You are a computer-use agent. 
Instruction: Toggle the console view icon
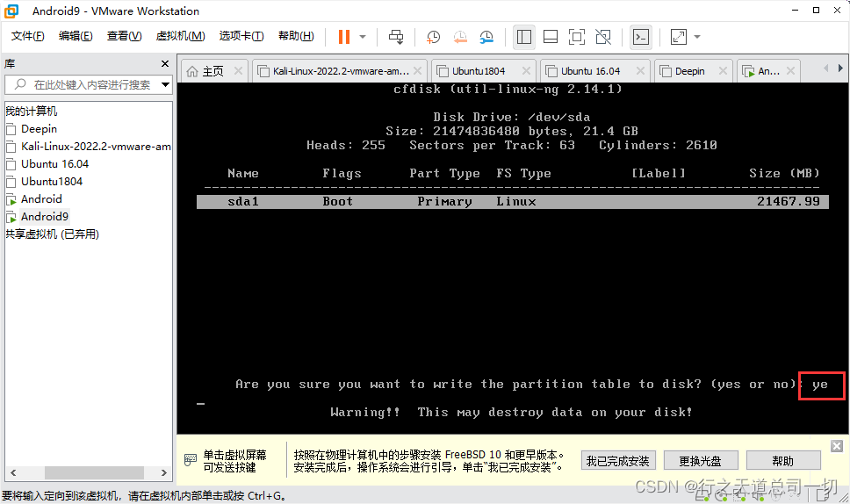point(641,37)
